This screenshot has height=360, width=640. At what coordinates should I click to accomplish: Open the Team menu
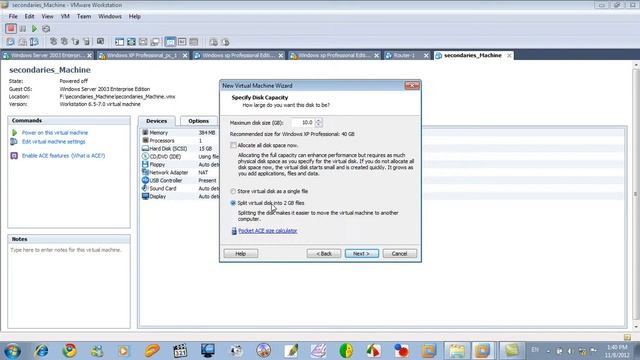tap(84, 16)
